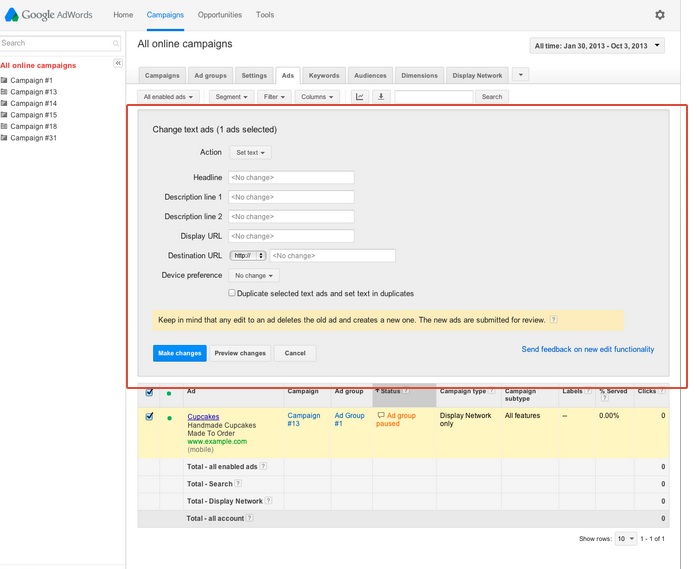
Task: Click the green status dot in the table header
Action: point(169,393)
